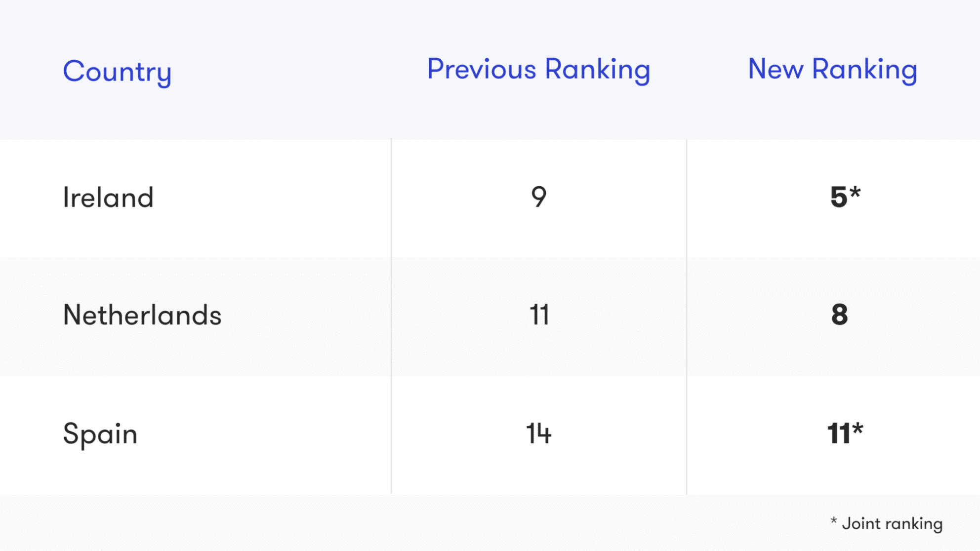Click the Previous Ranking column header
The image size is (980, 551).
tap(538, 70)
